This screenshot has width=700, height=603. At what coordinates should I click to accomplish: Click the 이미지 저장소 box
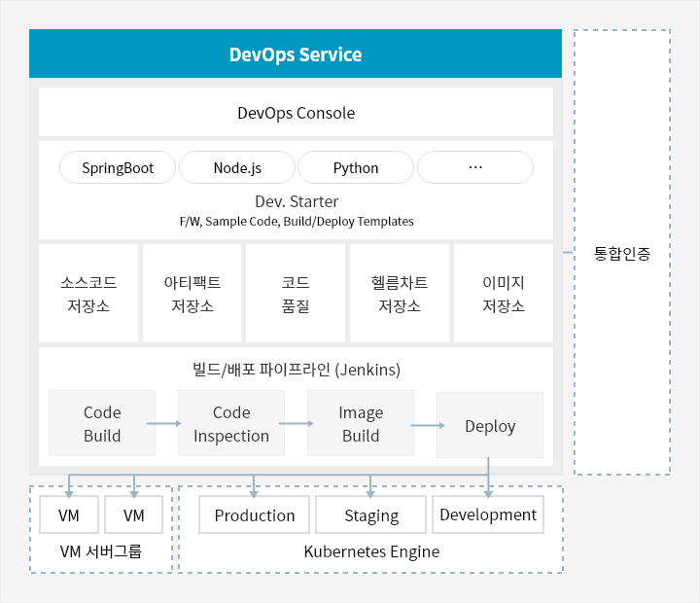pyautogui.click(x=504, y=294)
